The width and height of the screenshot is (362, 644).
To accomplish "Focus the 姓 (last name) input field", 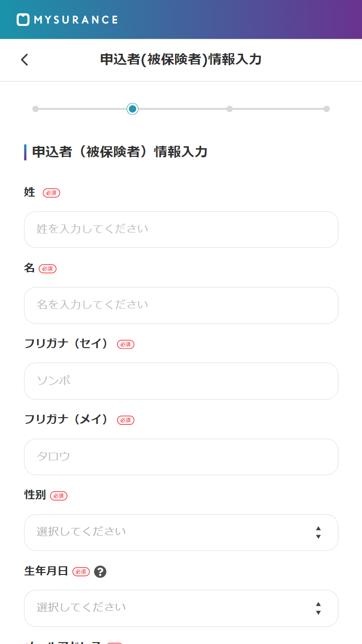I will (181, 229).
